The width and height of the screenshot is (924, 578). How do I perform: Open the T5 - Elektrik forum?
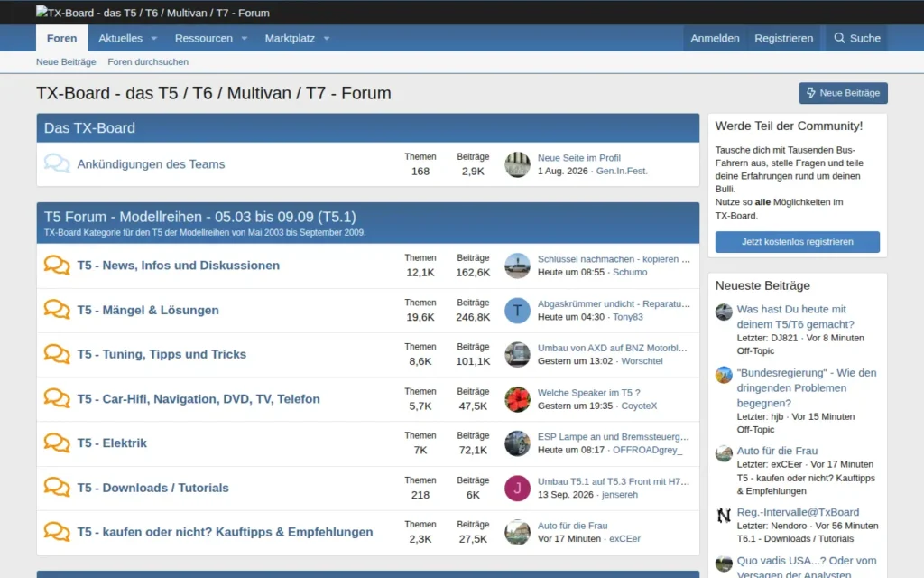(x=112, y=443)
